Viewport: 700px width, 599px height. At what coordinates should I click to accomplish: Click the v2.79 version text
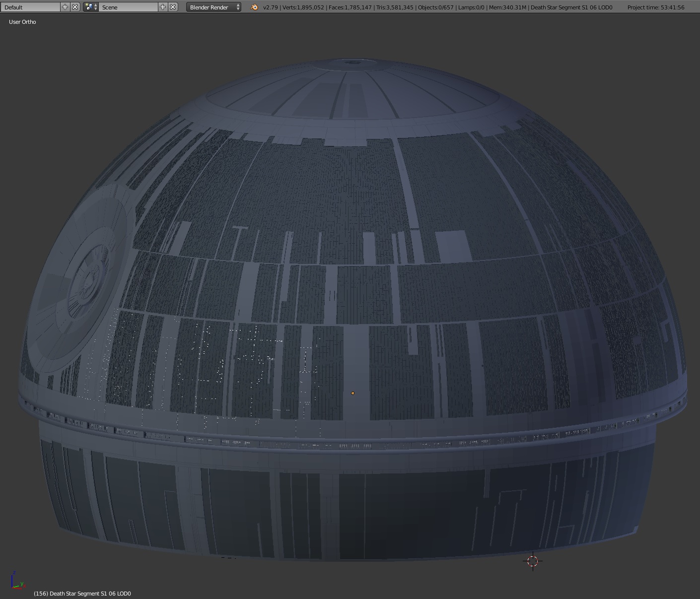pos(271,7)
